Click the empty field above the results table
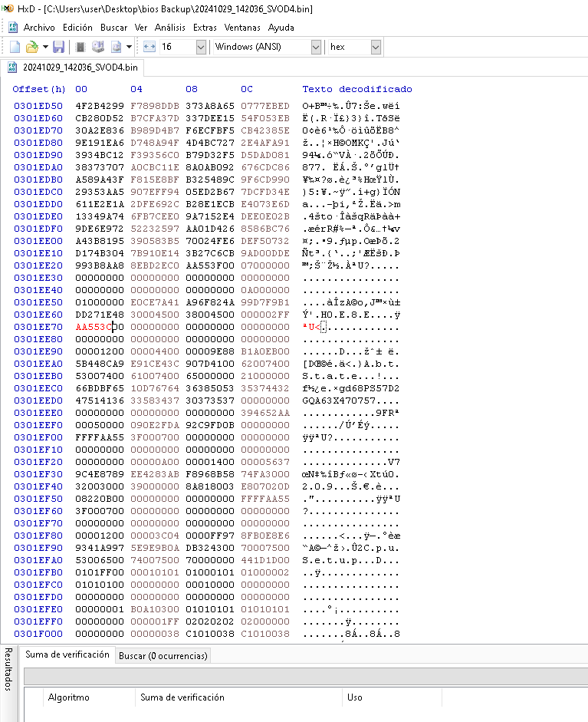Viewport: 588px width, 722px height. coord(306,677)
